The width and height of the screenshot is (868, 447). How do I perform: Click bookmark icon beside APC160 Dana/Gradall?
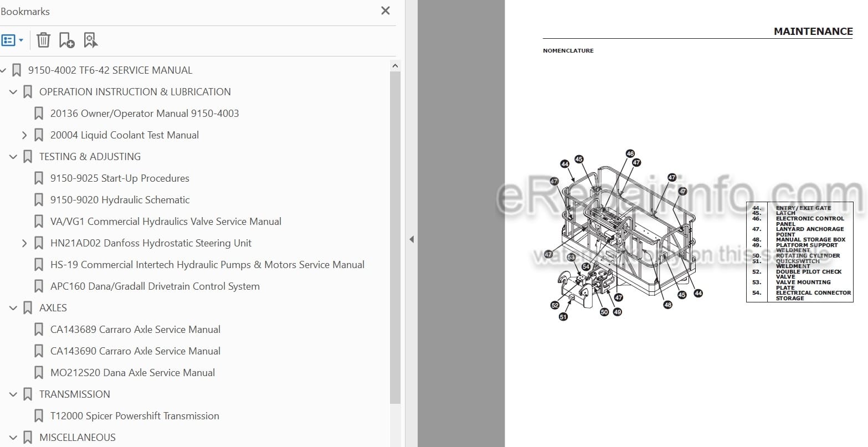point(39,286)
